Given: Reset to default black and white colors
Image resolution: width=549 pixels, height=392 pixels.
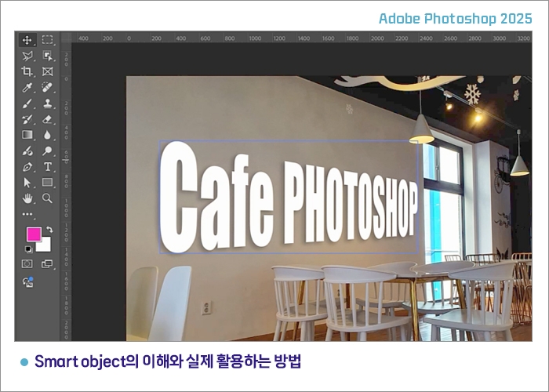Looking at the screenshot, I should pos(28,249).
